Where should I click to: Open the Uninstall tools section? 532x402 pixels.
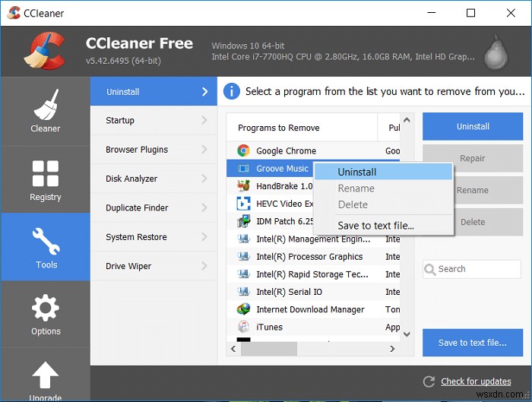[154, 91]
